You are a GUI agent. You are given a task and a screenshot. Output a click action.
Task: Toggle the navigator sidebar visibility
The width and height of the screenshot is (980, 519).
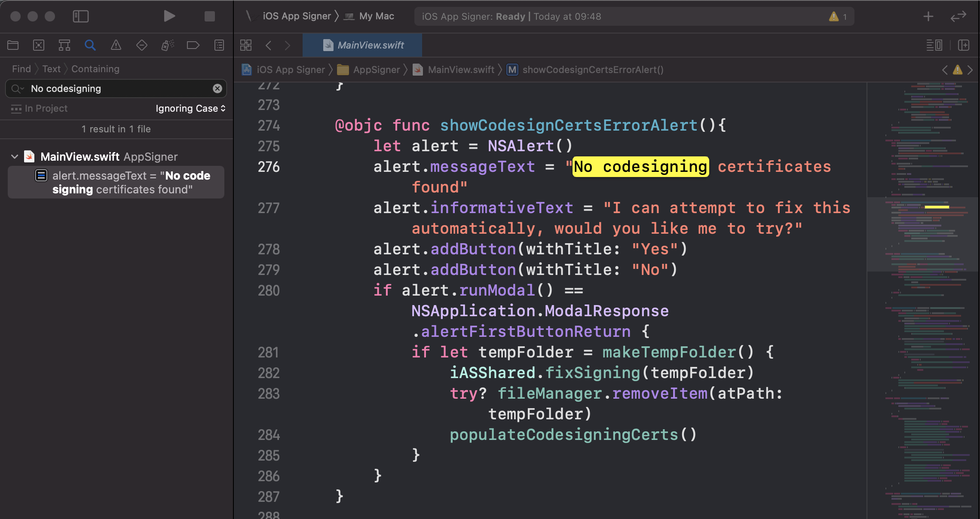80,16
